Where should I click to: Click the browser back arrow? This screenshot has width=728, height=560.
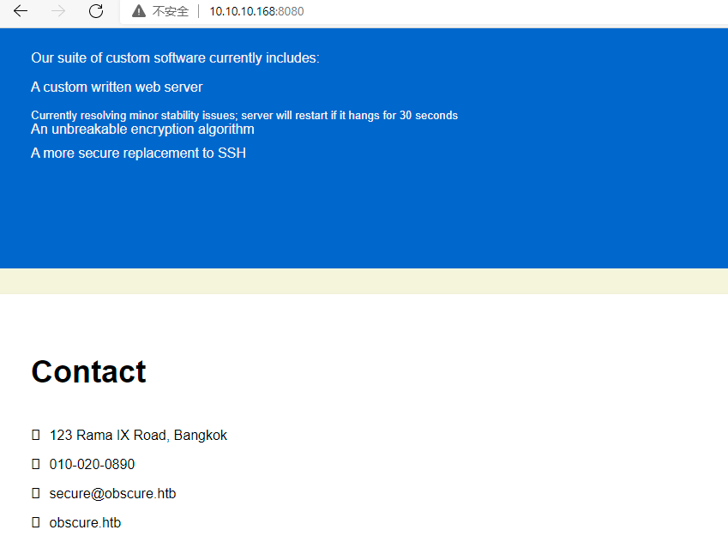click(21, 10)
